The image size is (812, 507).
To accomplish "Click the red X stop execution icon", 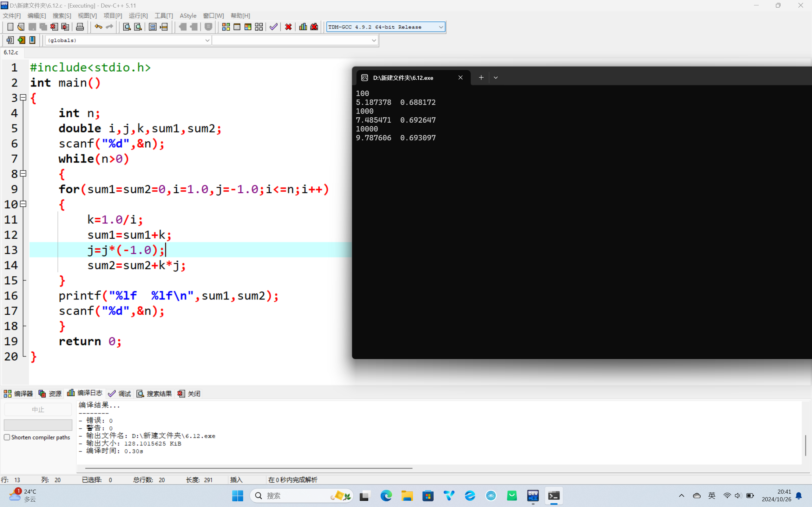I will [288, 27].
